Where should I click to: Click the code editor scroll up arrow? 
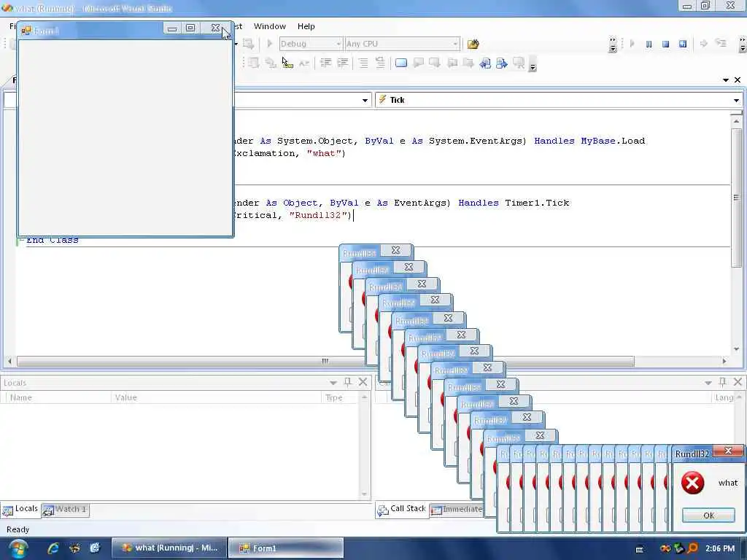(737, 121)
